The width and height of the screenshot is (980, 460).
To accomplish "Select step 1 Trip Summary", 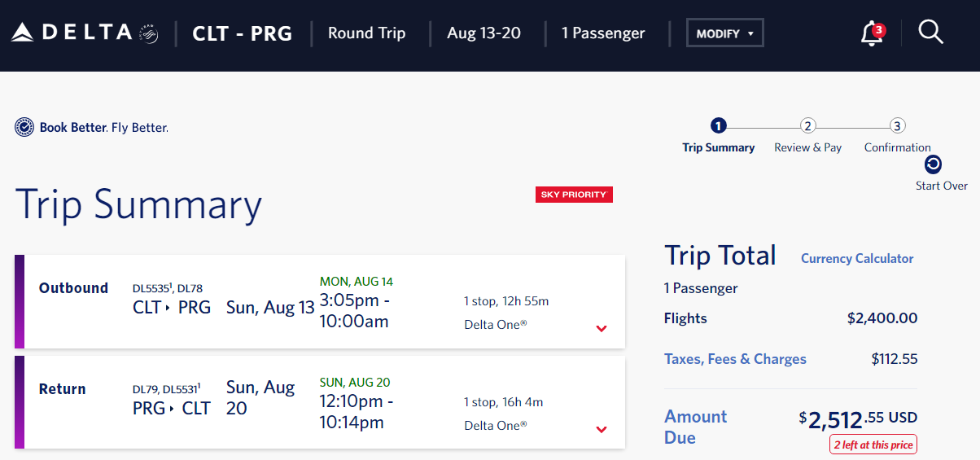I will (718, 136).
